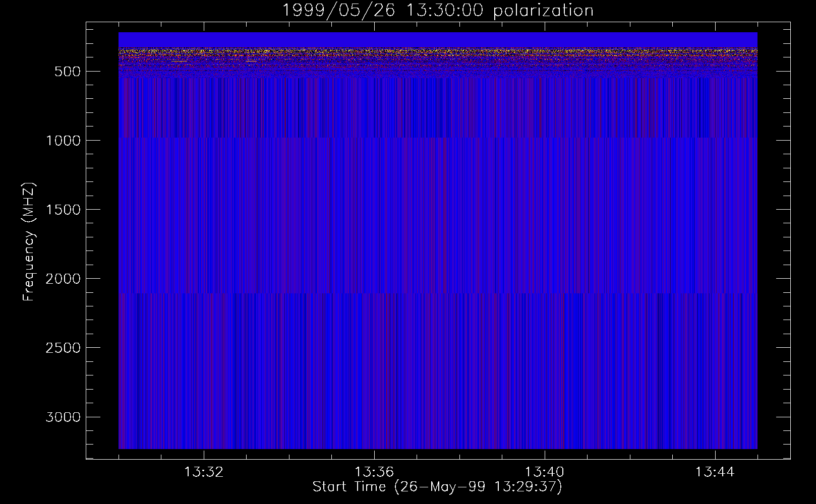Click the 1500 frequency tick label
The width and height of the screenshot is (816, 504).
coord(63,210)
